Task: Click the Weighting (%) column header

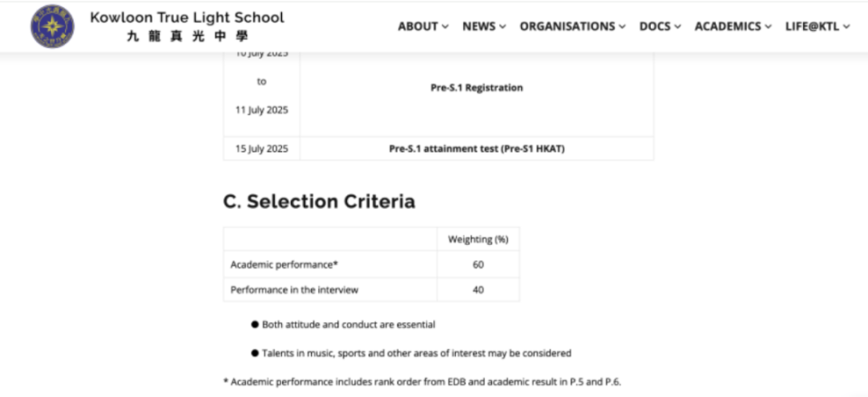Action: point(477,239)
